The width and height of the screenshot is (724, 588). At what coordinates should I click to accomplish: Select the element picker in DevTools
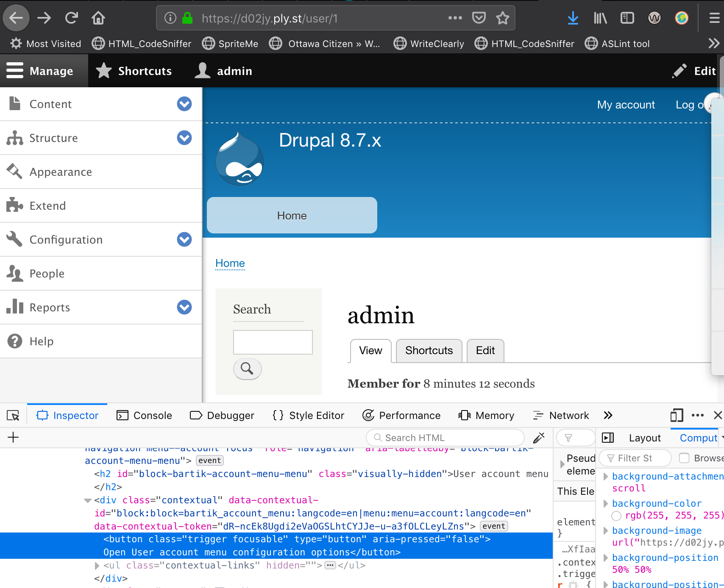(13, 415)
